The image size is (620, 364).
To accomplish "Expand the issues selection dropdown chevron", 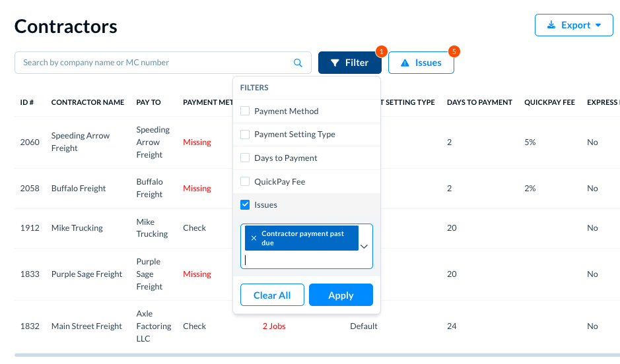I will pyautogui.click(x=363, y=246).
